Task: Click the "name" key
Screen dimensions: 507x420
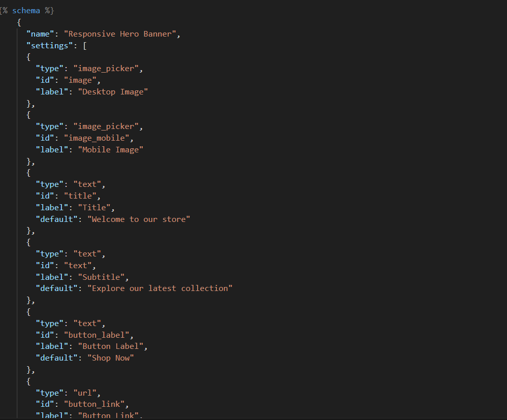Action: [41, 34]
